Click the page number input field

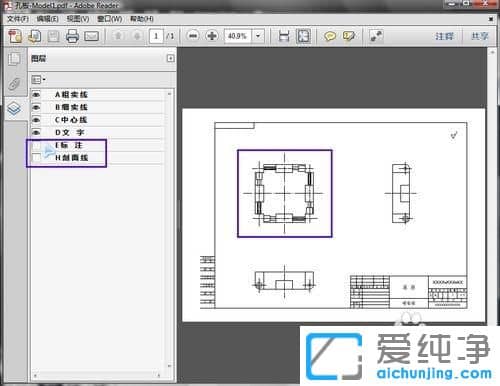point(156,36)
